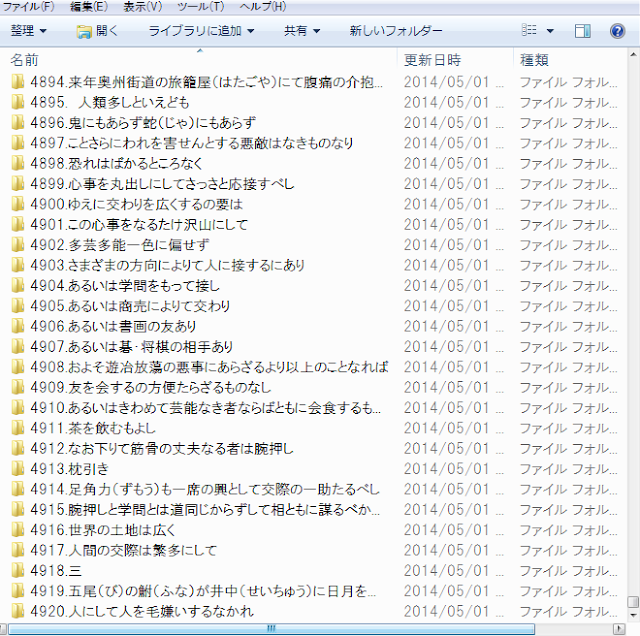Expand the 整理 dropdown
The height and width of the screenshot is (636, 640).
[29, 31]
